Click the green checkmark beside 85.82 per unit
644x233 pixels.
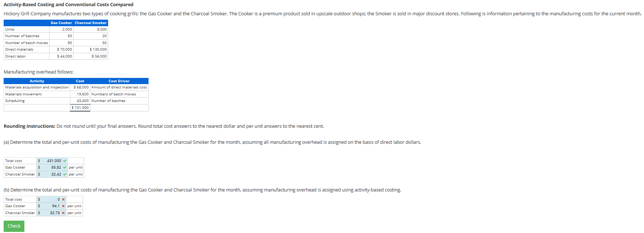[64, 167]
